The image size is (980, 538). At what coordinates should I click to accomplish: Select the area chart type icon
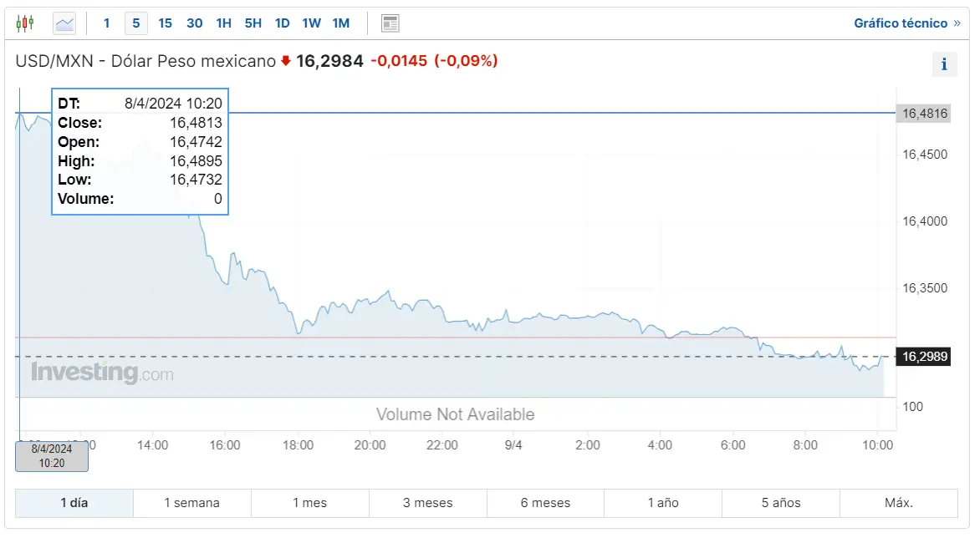pos(64,23)
